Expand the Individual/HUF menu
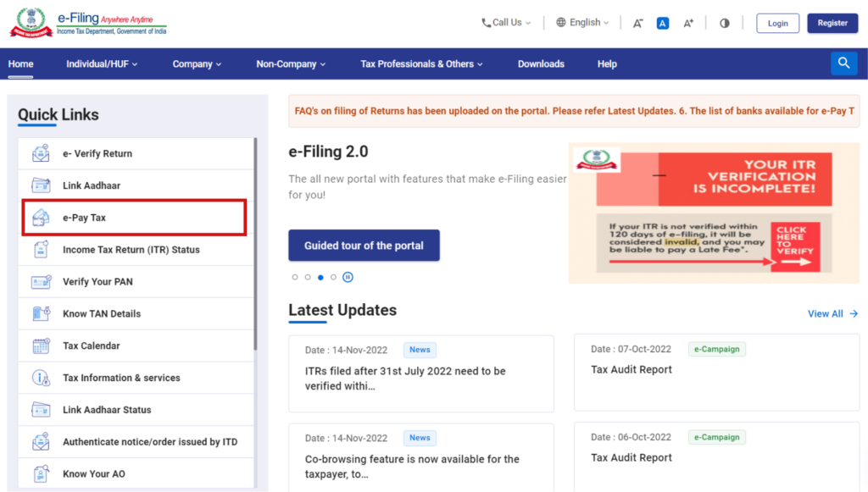Viewport: 868px width, 492px height. pos(102,64)
